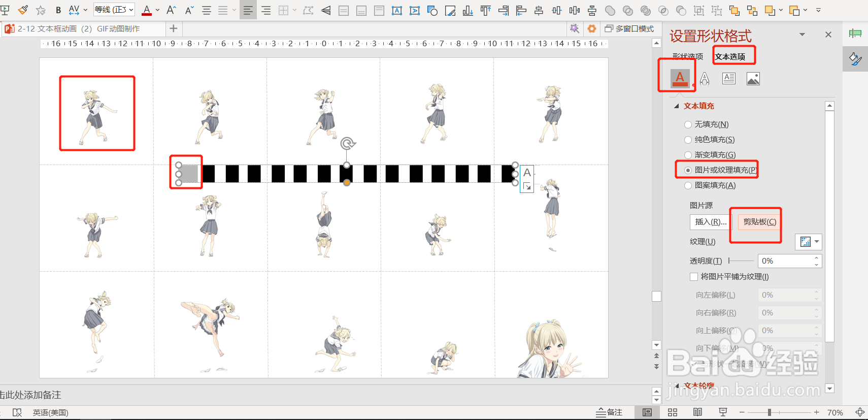Select 图案填充(A) radio option
The image size is (868, 420).
(710, 185)
